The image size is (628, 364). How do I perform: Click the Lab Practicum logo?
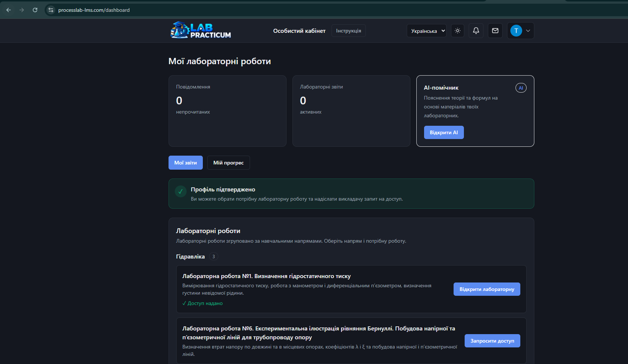coord(201,30)
